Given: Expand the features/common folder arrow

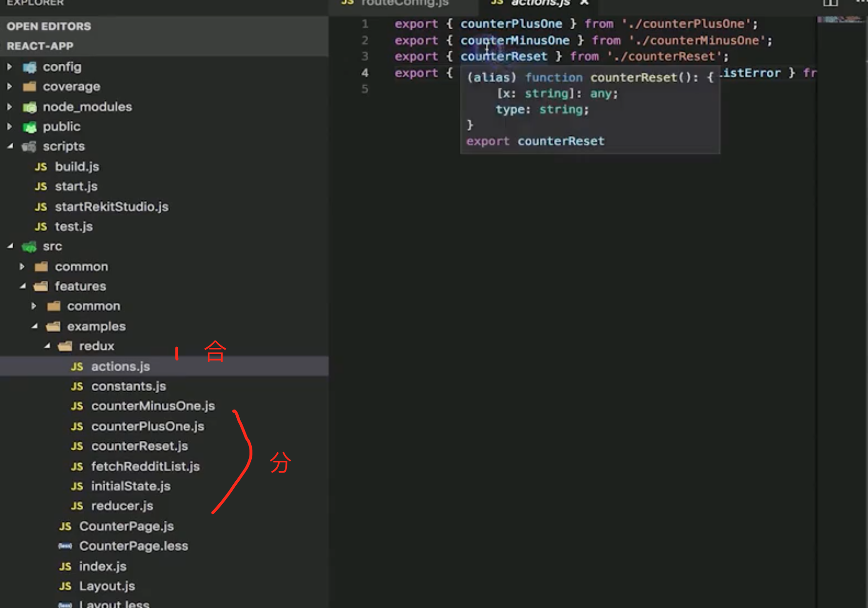Looking at the screenshot, I should pyautogui.click(x=34, y=306).
